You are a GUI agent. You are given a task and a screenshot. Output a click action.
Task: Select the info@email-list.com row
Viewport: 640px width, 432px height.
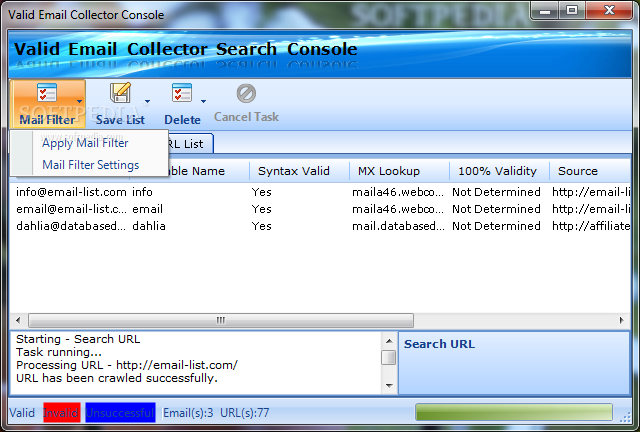(320, 192)
